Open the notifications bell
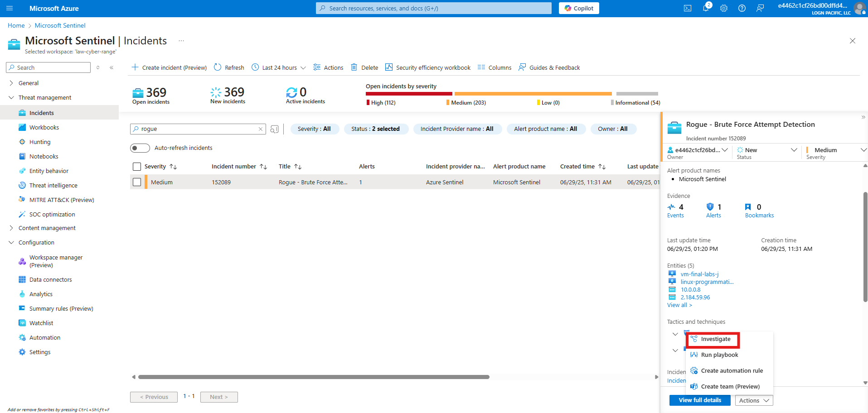Screen dimensions: 868x413 coord(706,8)
